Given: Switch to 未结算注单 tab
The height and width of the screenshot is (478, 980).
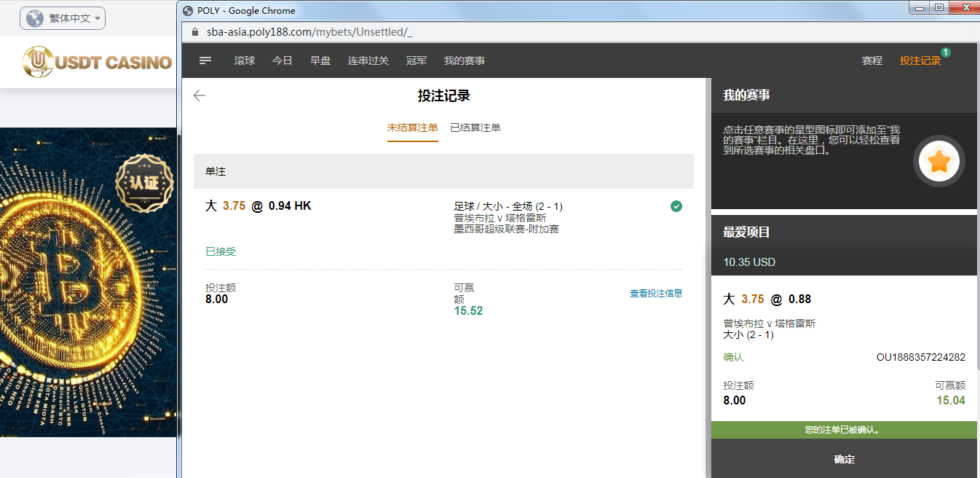Looking at the screenshot, I should 412,128.
